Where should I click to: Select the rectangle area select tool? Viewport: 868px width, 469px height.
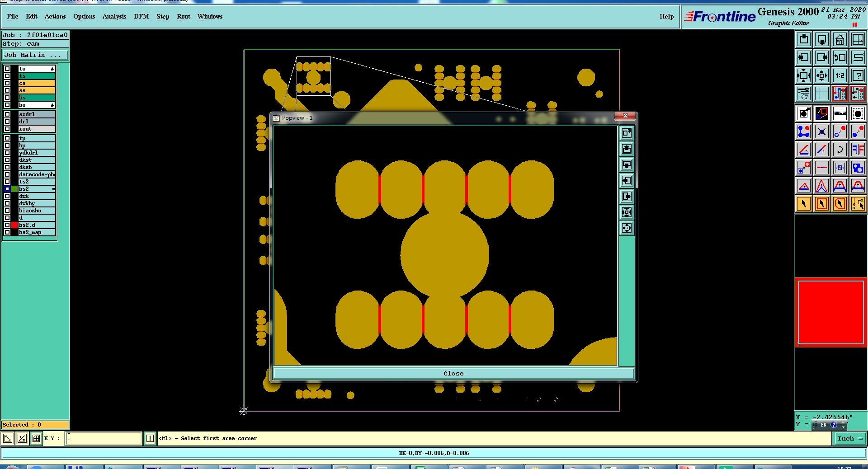[822, 204]
